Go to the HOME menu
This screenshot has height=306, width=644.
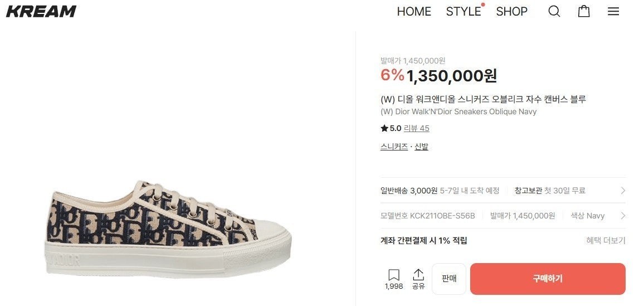coord(414,11)
